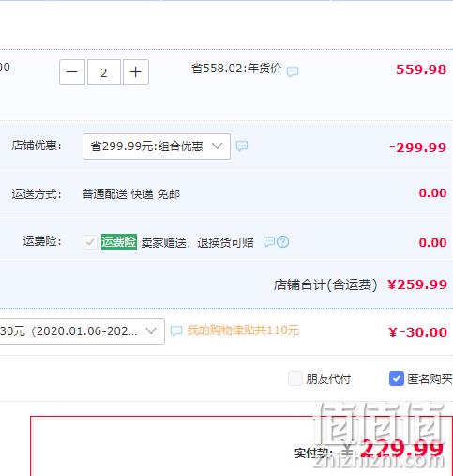The width and height of the screenshot is (453, 476).
Task: Decrease quantity with the minus button
Action: [x=72, y=72]
